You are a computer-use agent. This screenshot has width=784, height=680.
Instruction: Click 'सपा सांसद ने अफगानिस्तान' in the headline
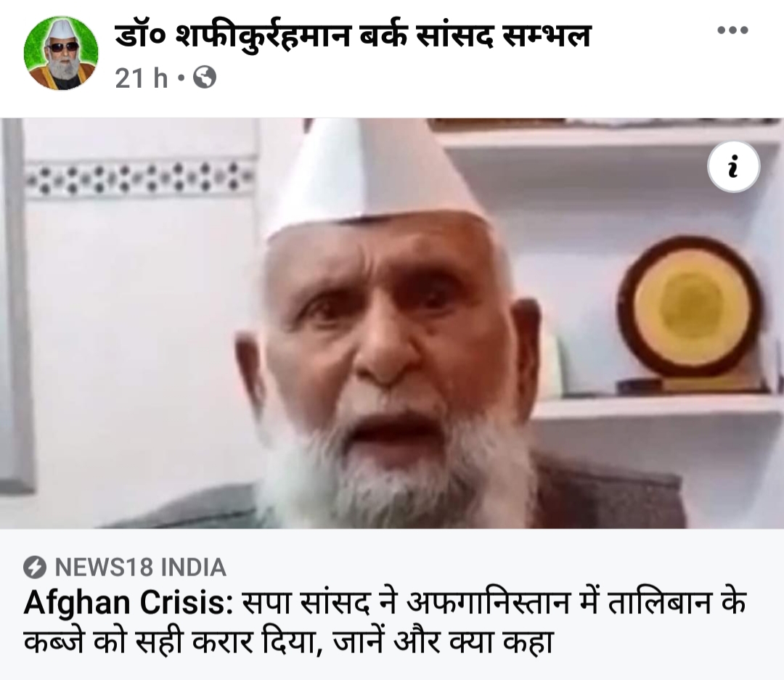(x=406, y=602)
